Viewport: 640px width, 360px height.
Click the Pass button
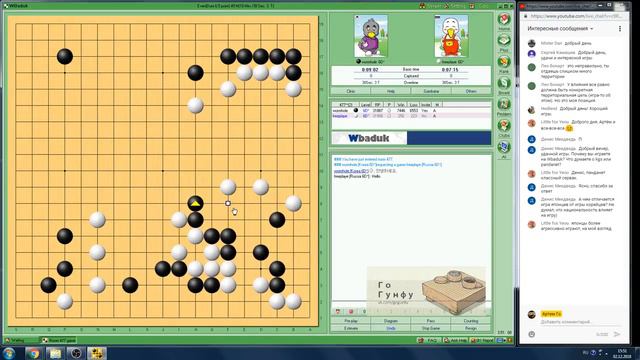(431, 321)
